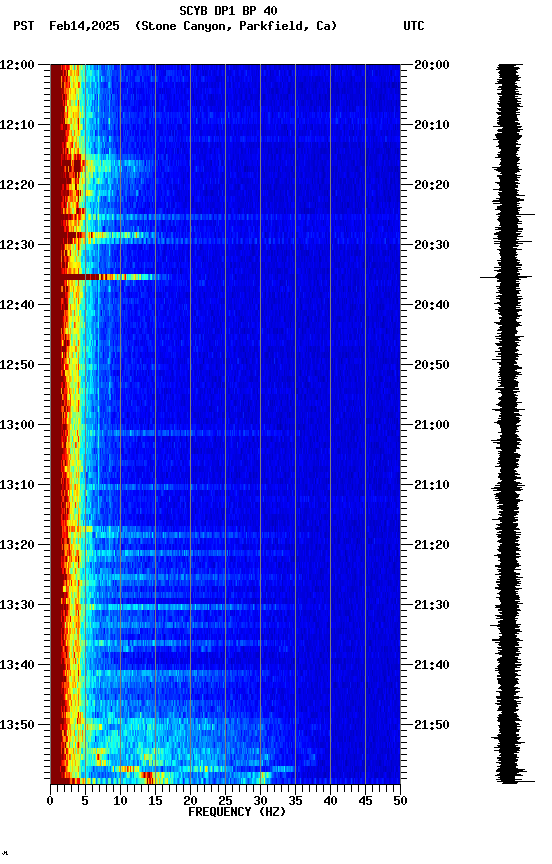Click the 20:50 UTC time label

pyautogui.click(x=432, y=365)
